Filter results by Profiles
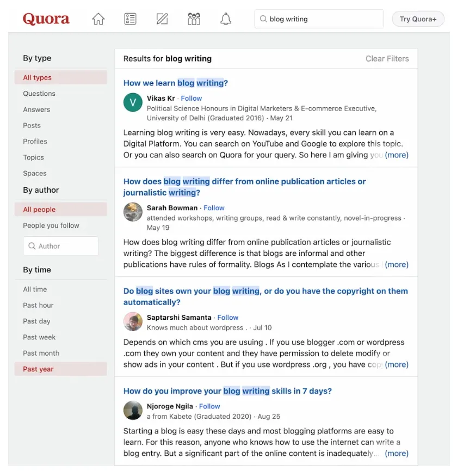The image size is (457, 476). [x=35, y=142]
